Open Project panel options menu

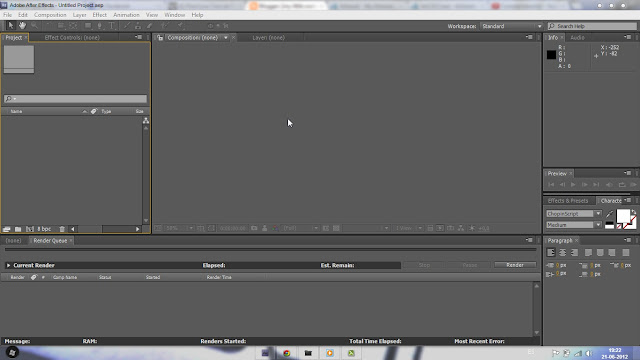click(x=138, y=37)
